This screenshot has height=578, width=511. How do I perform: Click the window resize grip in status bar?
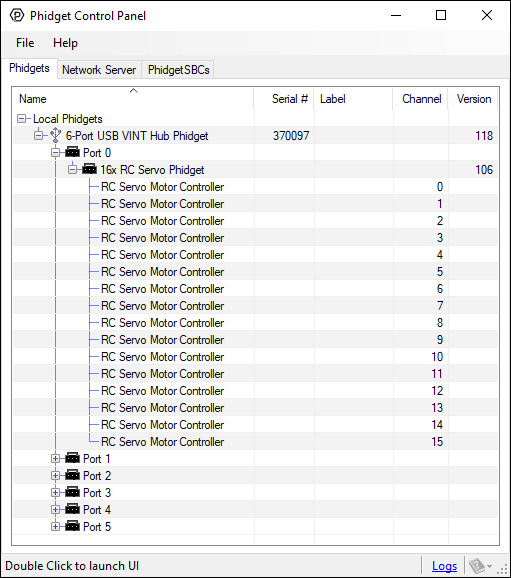pyautogui.click(x=503, y=569)
